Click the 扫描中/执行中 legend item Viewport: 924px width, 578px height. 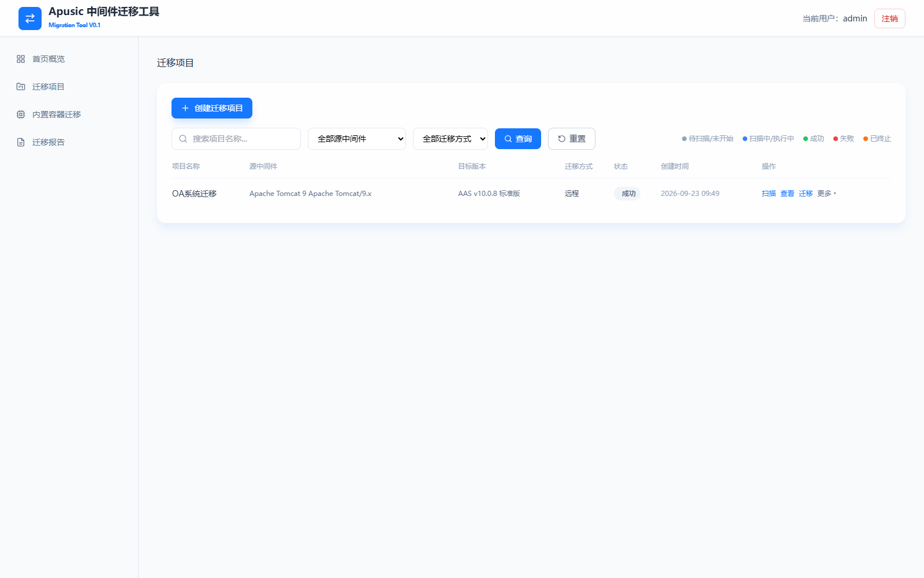tap(768, 139)
